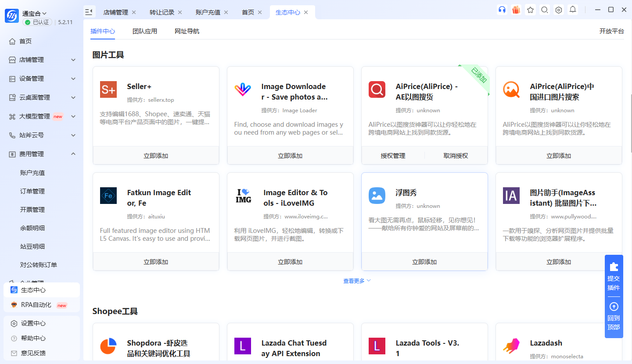Screen dimensions: 632x364
Task: Click the 提交插件 puzzle piece button
Action: [614, 275]
